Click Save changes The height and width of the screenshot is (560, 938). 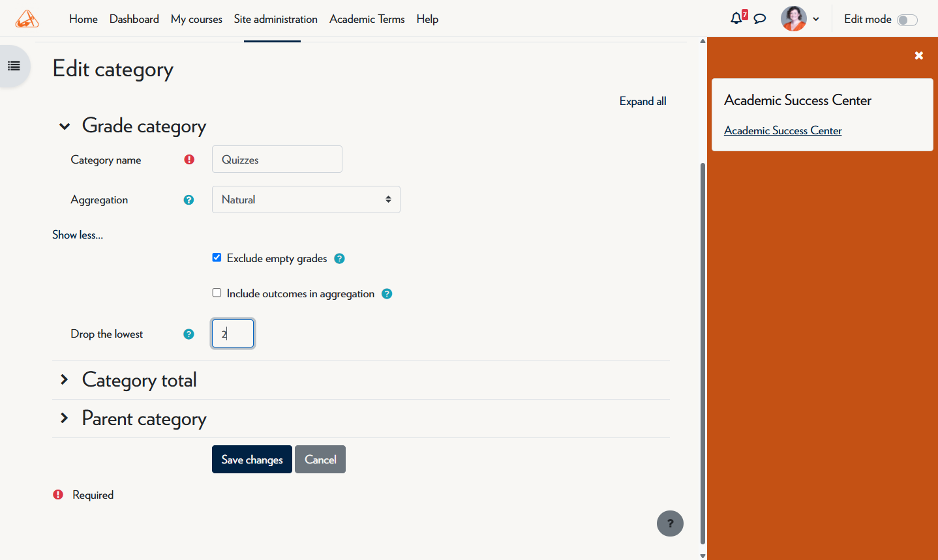click(x=252, y=460)
